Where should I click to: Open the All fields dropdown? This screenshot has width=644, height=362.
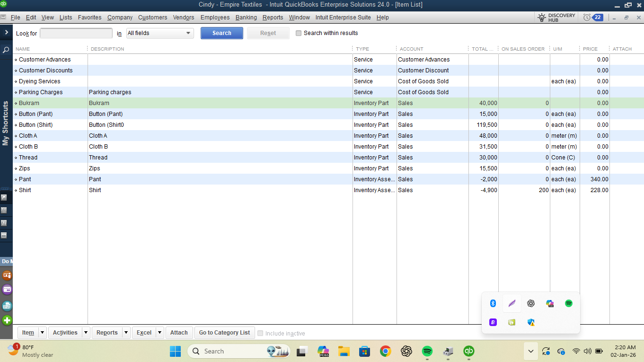click(x=160, y=33)
